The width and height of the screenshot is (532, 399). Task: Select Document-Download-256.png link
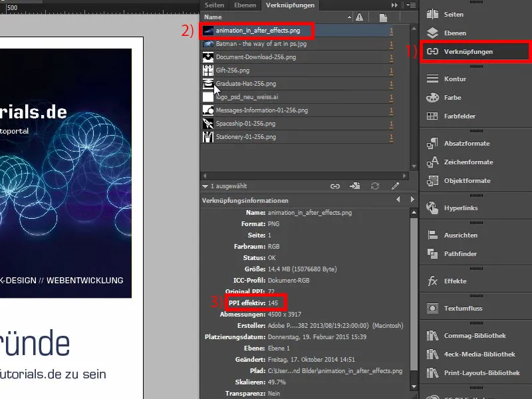(x=297, y=57)
